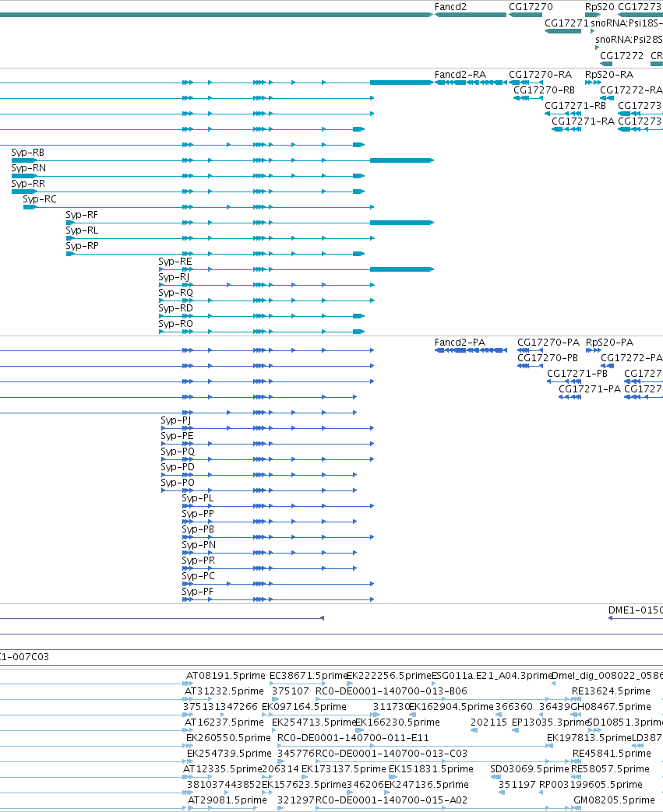Select the Syp-PP label
663x812 pixels.
[x=198, y=514]
